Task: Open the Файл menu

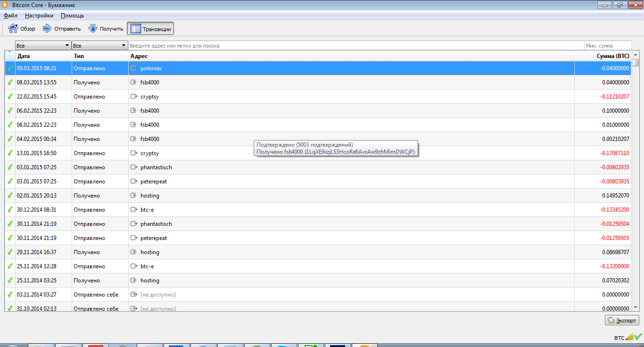Action: (x=10, y=16)
